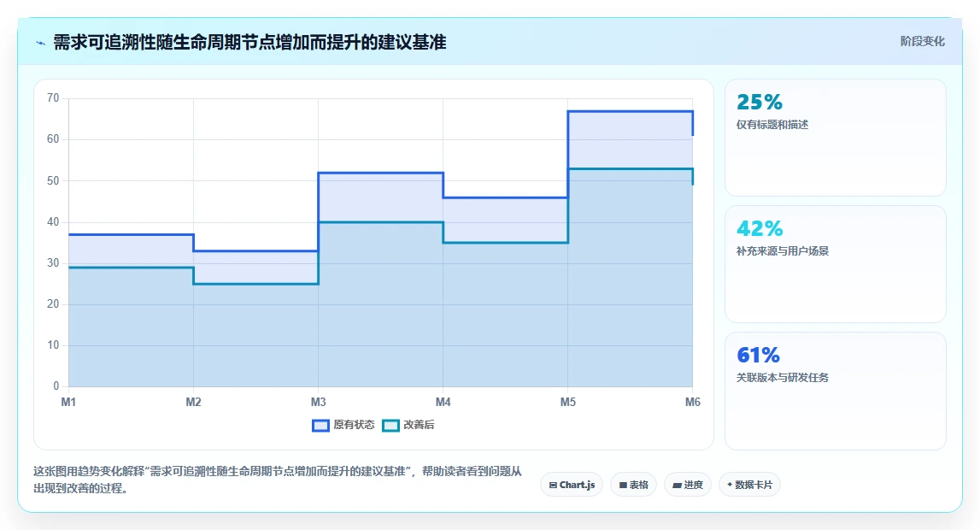Click the 60 y-axis tick label
This screenshot has width=980, height=530.
pos(53,139)
